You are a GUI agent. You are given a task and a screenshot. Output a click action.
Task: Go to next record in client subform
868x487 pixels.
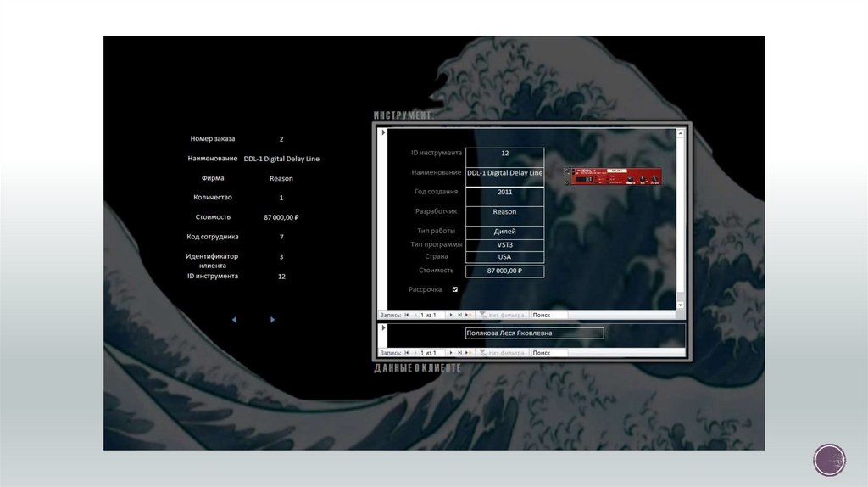click(x=451, y=353)
